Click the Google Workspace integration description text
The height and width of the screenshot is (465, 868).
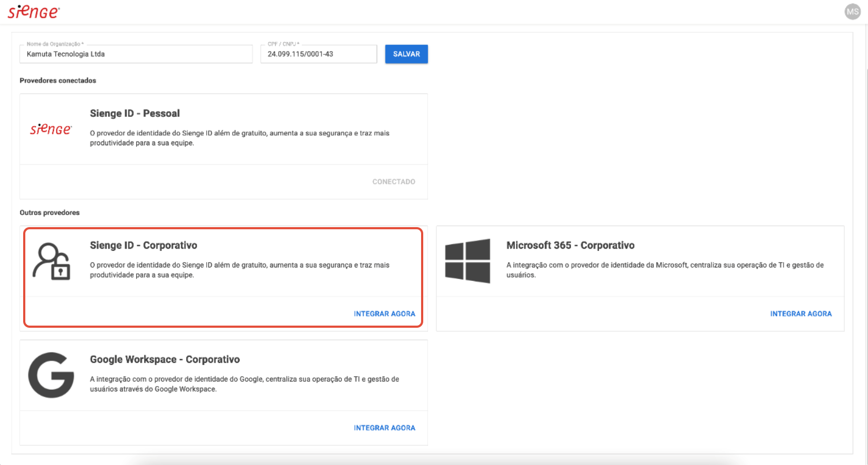point(244,384)
